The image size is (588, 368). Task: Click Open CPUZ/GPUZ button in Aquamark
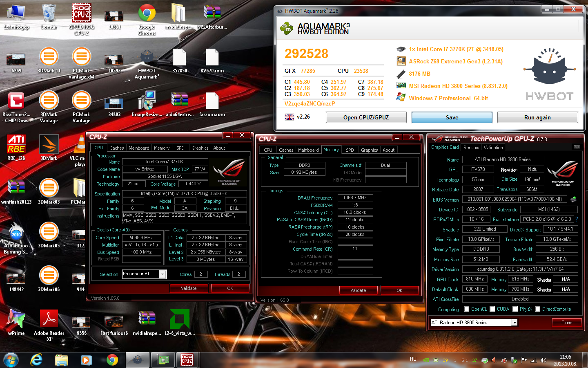(x=366, y=117)
